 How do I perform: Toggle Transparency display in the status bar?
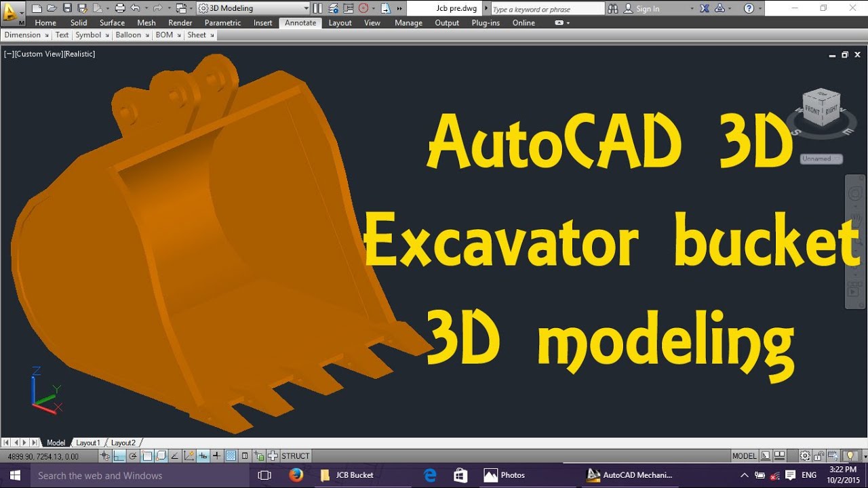(231, 456)
